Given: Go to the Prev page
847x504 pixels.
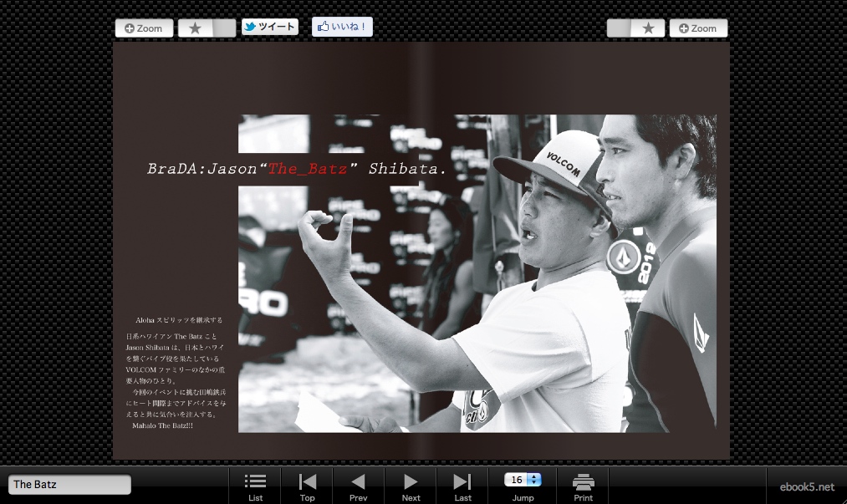Looking at the screenshot, I should [x=358, y=486].
